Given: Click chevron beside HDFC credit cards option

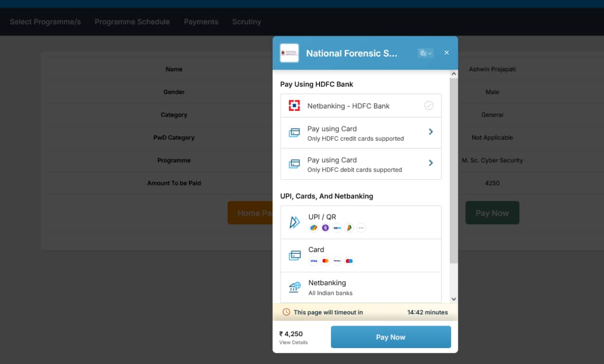Looking at the screenshot, I should click(x=431, y=131).
